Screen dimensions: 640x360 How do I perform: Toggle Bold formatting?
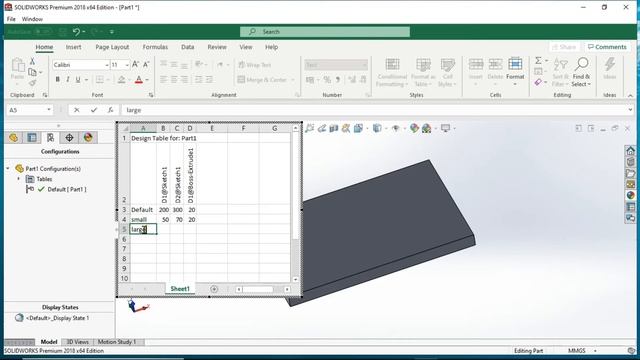tap(58, 79)
